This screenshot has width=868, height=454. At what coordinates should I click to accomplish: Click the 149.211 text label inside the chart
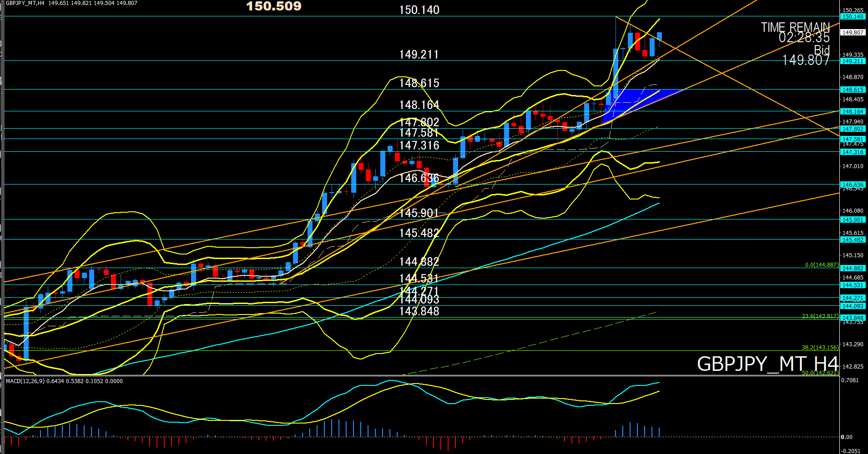[419, 55]
